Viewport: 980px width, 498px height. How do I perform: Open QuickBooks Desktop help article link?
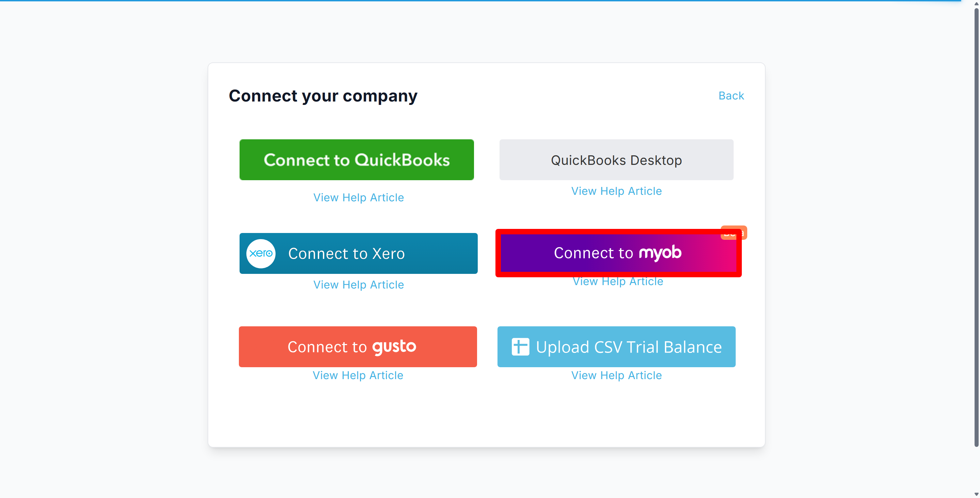click(616, 191)
